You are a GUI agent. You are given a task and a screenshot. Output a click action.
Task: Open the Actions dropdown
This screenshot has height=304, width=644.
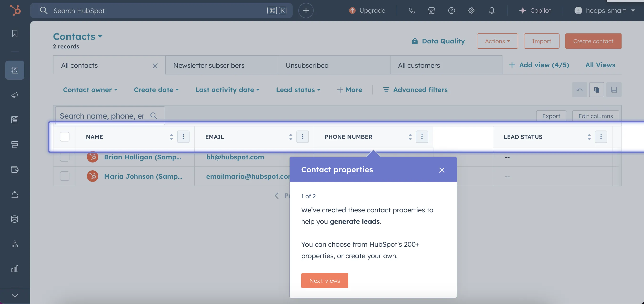pos(497,41)
